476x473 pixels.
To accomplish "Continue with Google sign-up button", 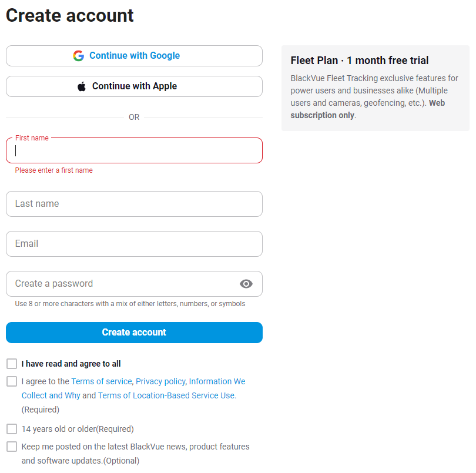I will tap(134, 56).
